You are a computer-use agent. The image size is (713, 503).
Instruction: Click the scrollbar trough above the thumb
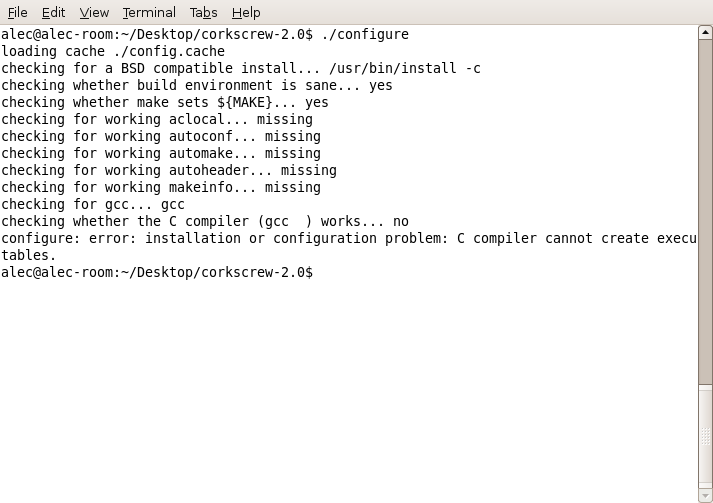tap(705, 200)
